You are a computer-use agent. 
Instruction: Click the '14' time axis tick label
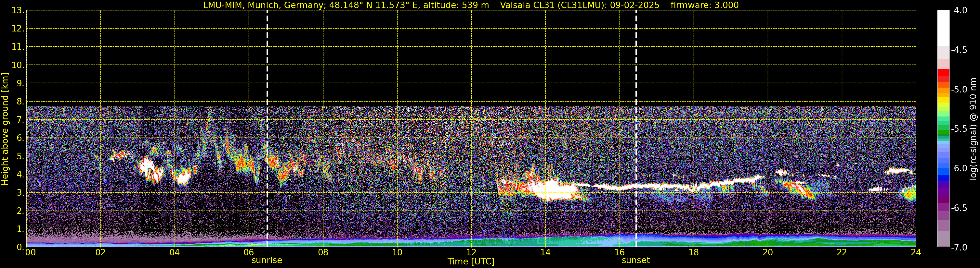click(545, 252)
